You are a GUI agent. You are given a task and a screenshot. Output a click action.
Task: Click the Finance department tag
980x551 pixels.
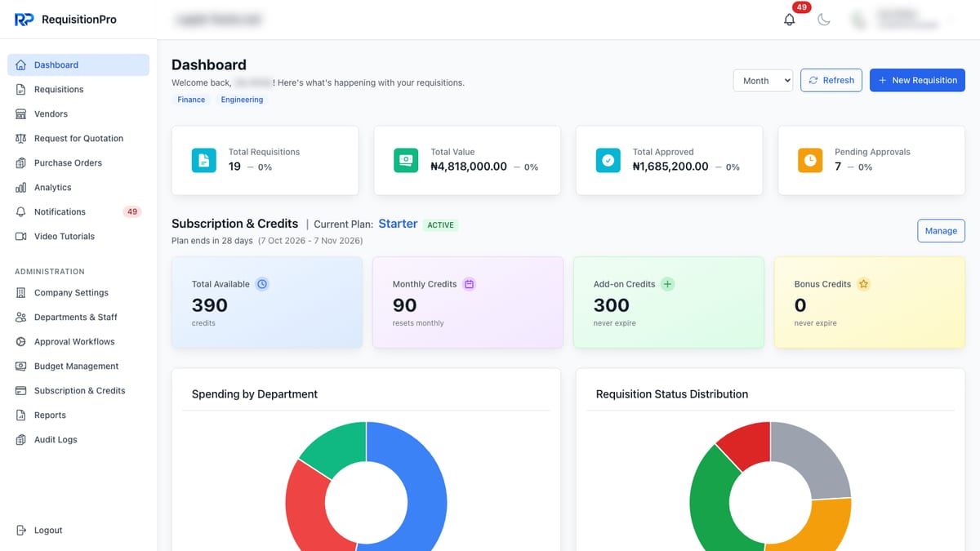pos(191,100)
